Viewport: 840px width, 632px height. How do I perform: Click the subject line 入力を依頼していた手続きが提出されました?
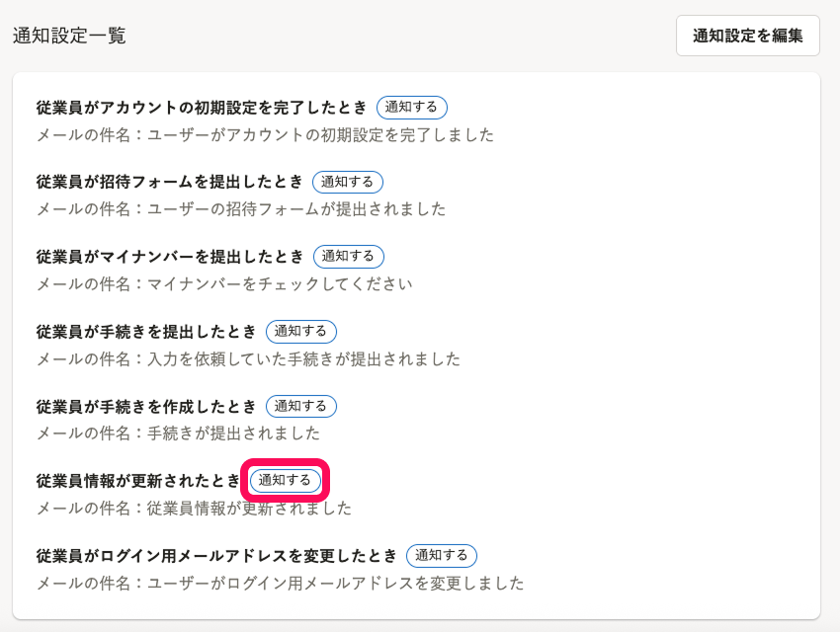[303, 359]
